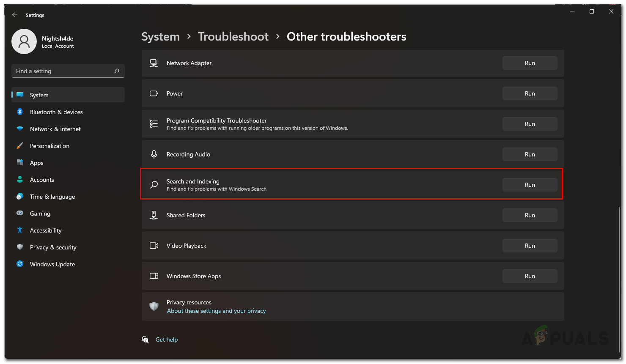Click the Power battery icon
This screenshot has height=364, width=626.
(154, 93)
